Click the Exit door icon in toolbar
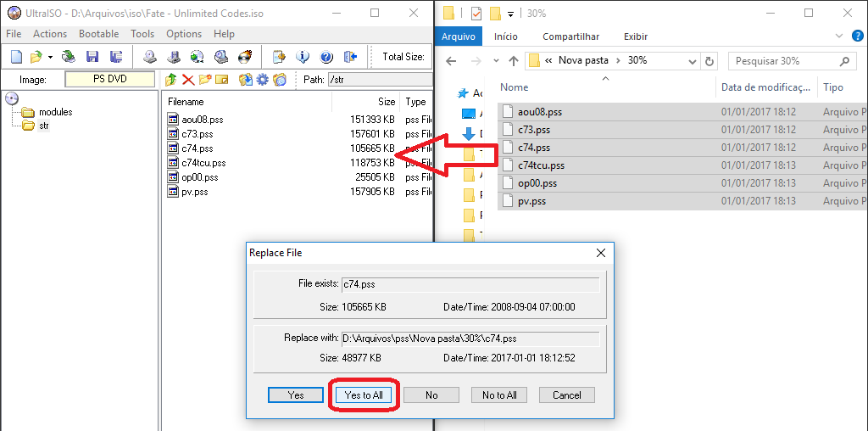Screen dimensions: 868x431 pos(351,58)
